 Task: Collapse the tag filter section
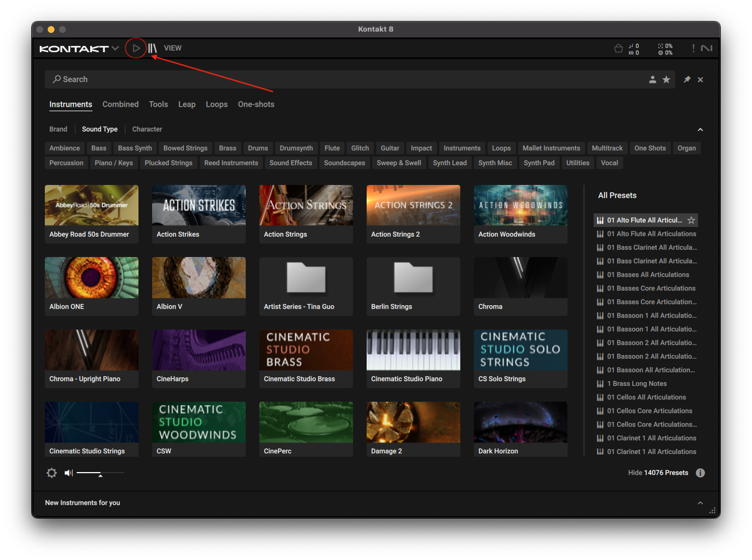pos(700,129)
